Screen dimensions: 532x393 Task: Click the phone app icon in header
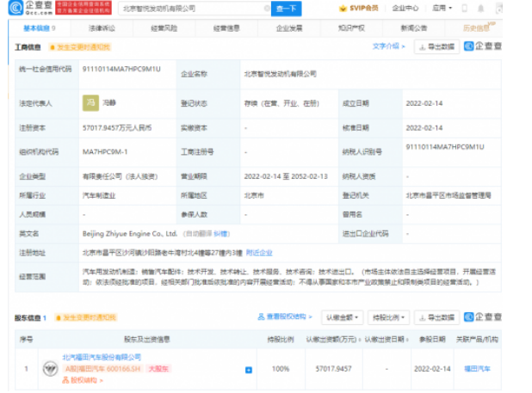pyautogui.click(x=465, y=8)
